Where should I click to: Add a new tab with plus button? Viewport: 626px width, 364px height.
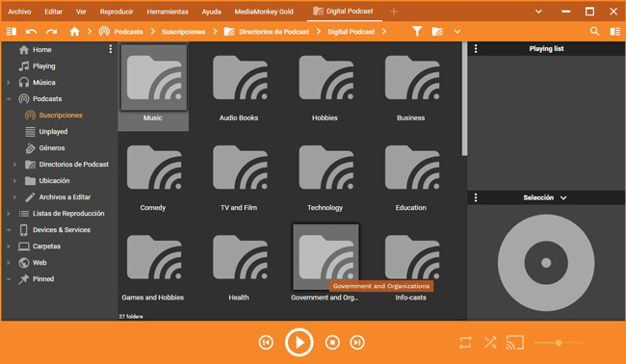pos(394,12)
